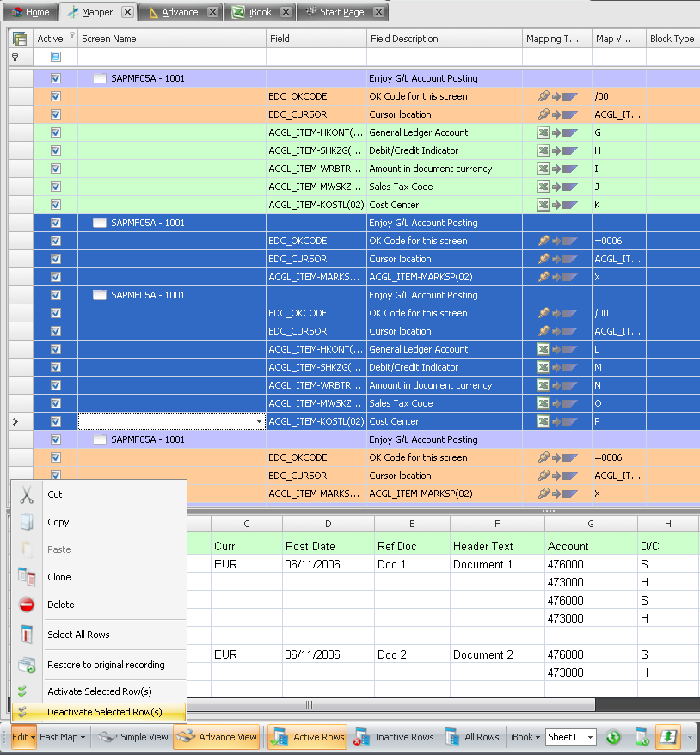Click the Excel mapping icon for General Ledger Account
Image resolution: width=700 pixels, height=755 pixels.
click(x=543, y=132)
